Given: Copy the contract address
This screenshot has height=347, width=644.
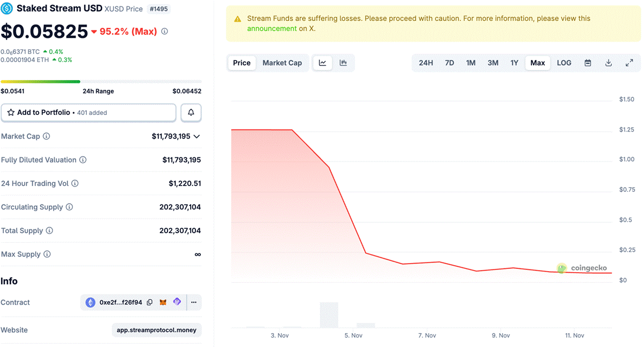Looking at the screenshot, I should [x=150, y=303].
